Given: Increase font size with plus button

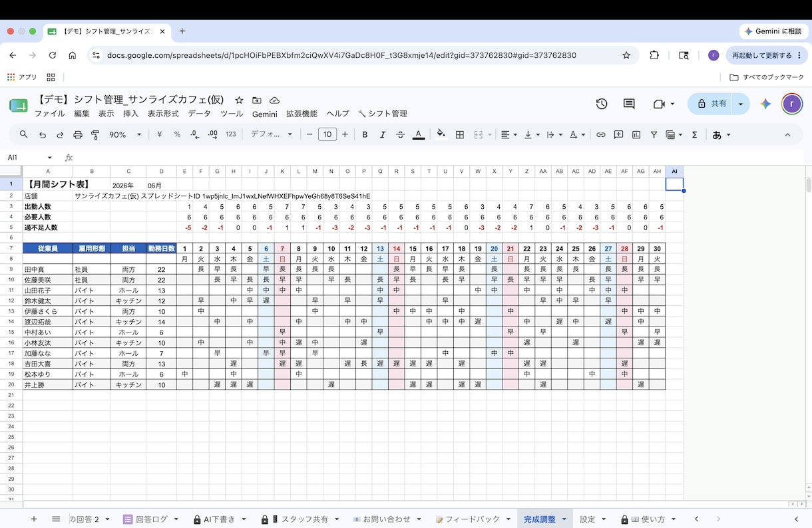Looking at the screenshot, I should pos(345,134).
